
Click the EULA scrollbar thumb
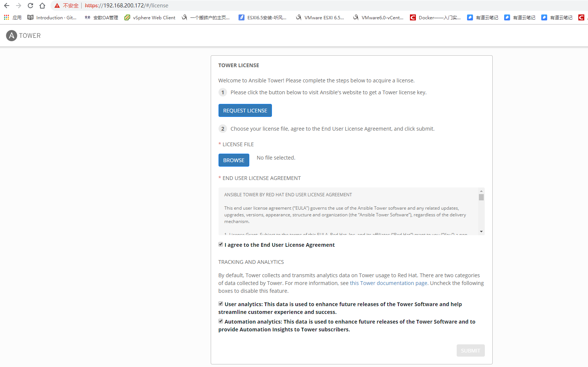481,197
